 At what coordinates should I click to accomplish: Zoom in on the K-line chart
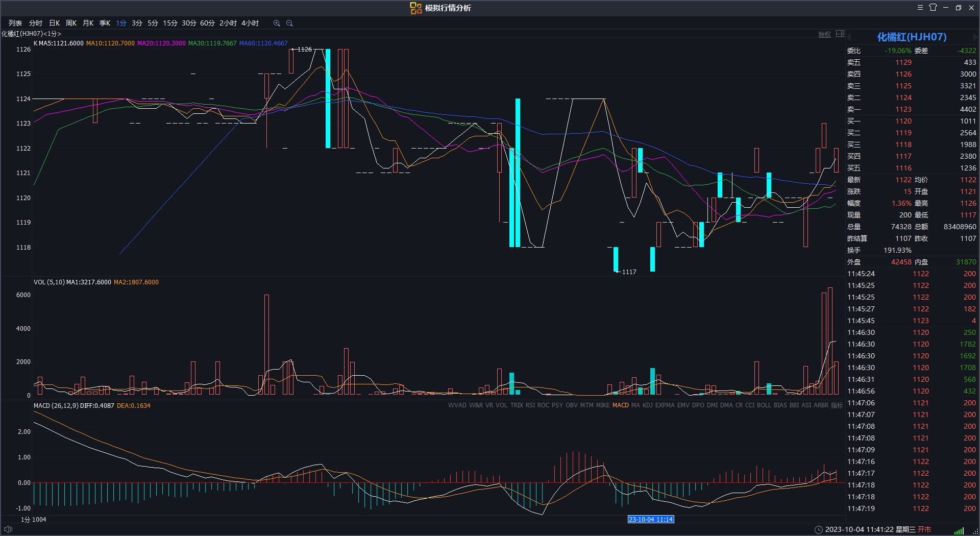277,23
